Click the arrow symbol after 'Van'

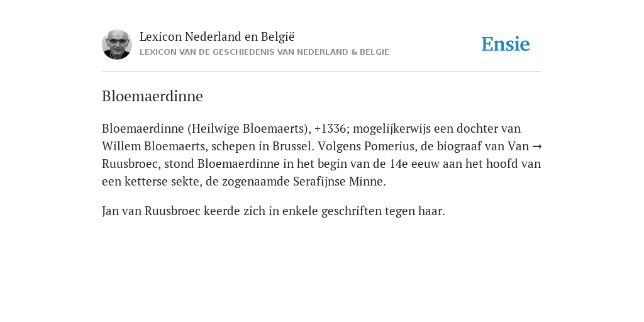[x=537, y=146]
